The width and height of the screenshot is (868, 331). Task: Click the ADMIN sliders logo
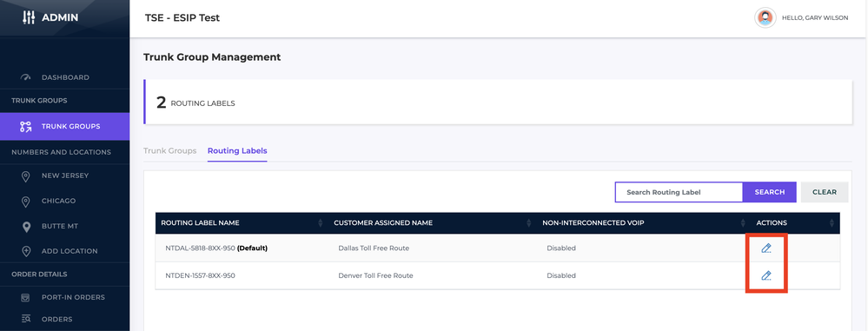tap(28, 17)
